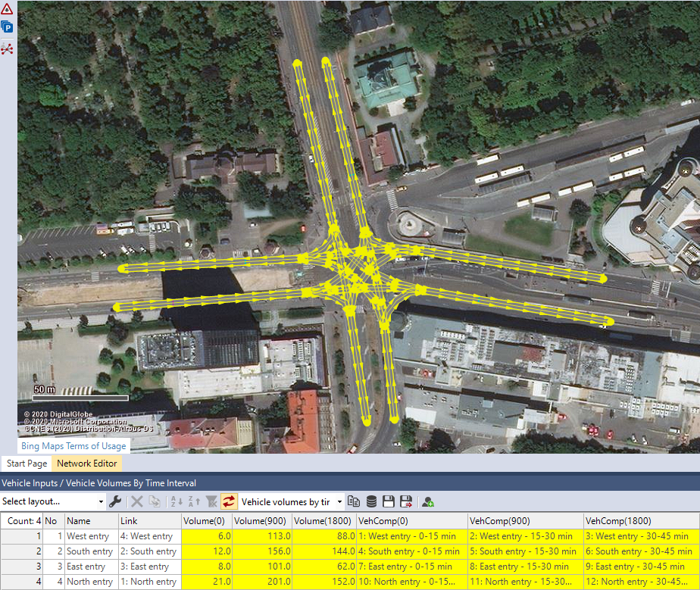Image resolution: width=700 pixels, height=590 pixels.
Task: Select the South entry row in the list
Action: (89, 551)
